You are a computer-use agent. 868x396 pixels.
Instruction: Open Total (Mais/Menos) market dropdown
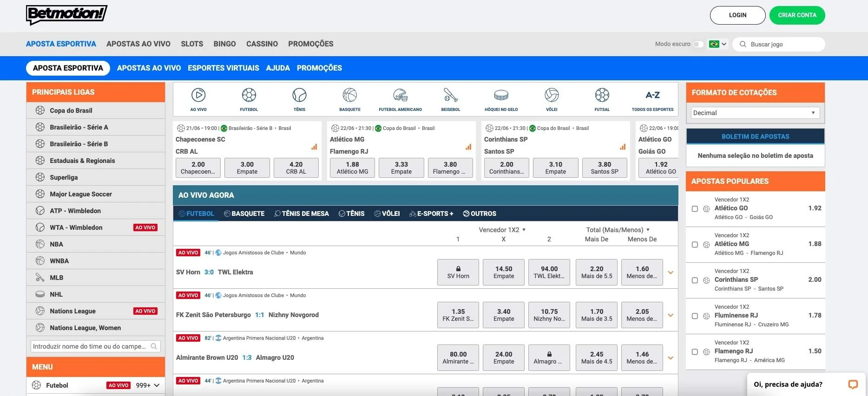click(x=618, y=230)
